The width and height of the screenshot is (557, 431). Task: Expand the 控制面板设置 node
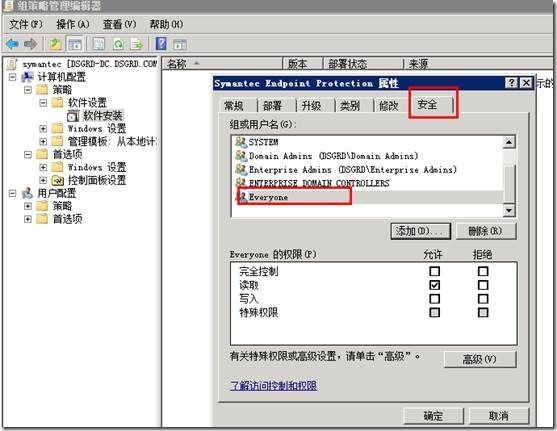tap(43, 180)
